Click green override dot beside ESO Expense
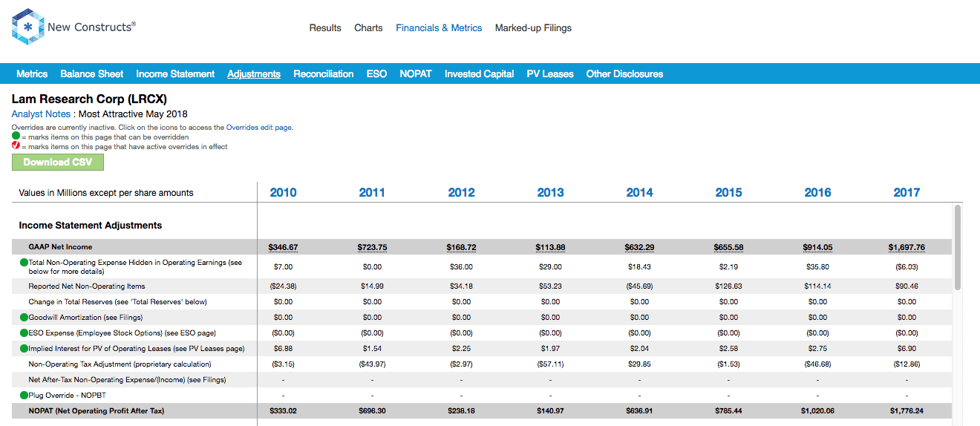980x426 pixels. pyautogui.click(x=24, y=332)
